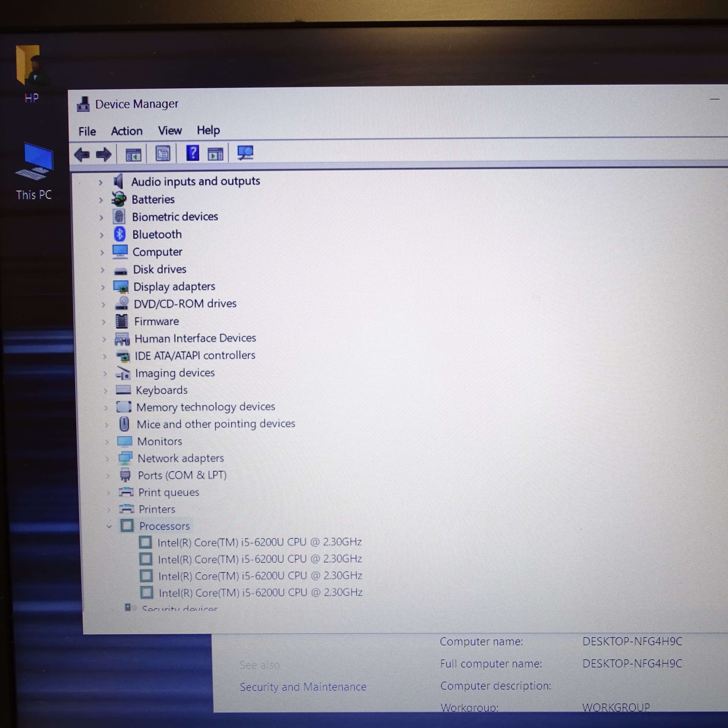
Task: Expand the Firmware tree chevron
Action: 104,322
